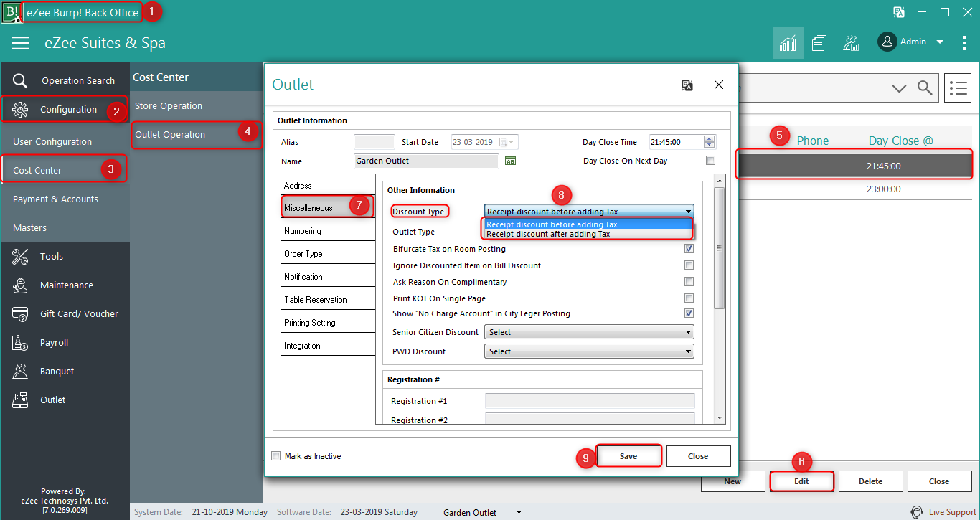Screen dimensions: 980x520
Task: Select Receipt discount before adding Tax option
Action: point(588,224)
